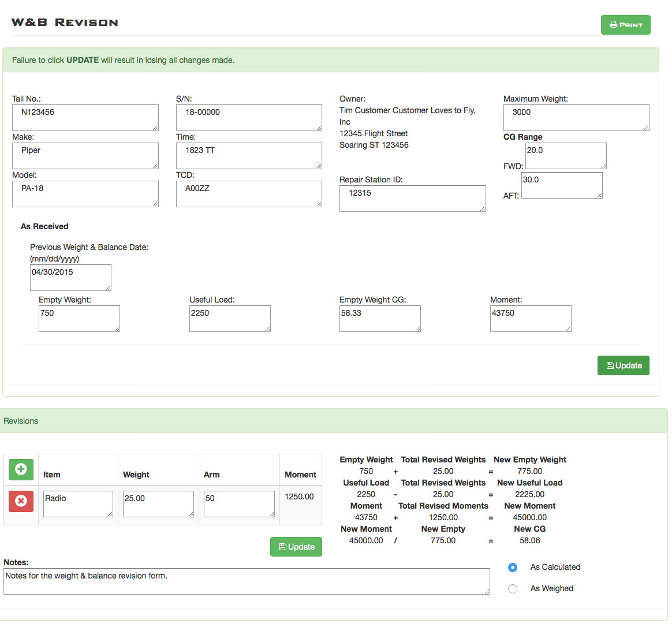672x642 pixels.
Task: Delete the Radio revision row
Action: click(21, 501)
